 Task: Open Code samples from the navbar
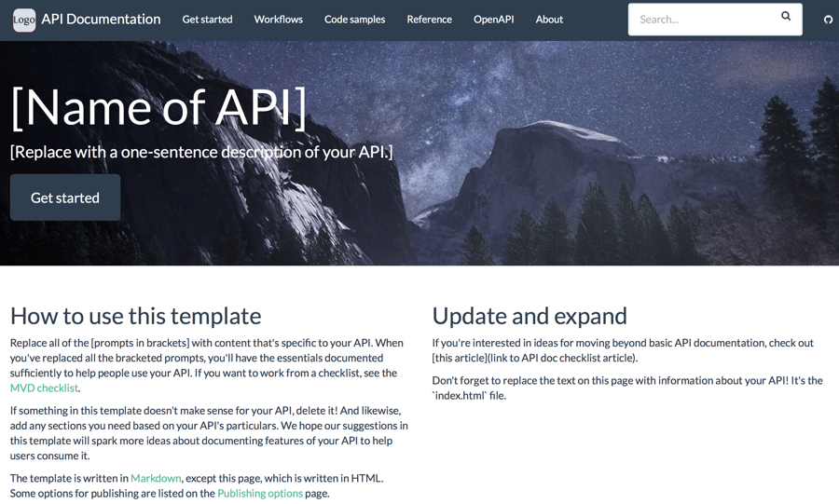point(354,20)
